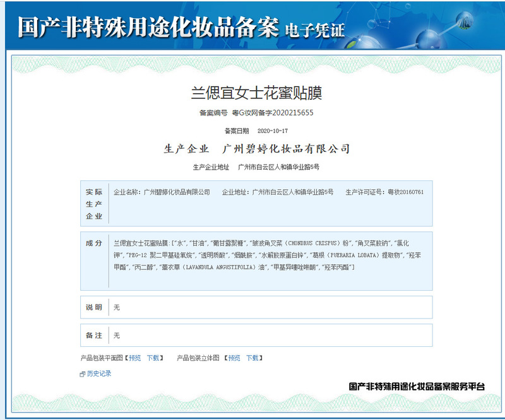Click the 成分 ingredients section label
This screenshot has width=505, height=420.
click(94, 243)
